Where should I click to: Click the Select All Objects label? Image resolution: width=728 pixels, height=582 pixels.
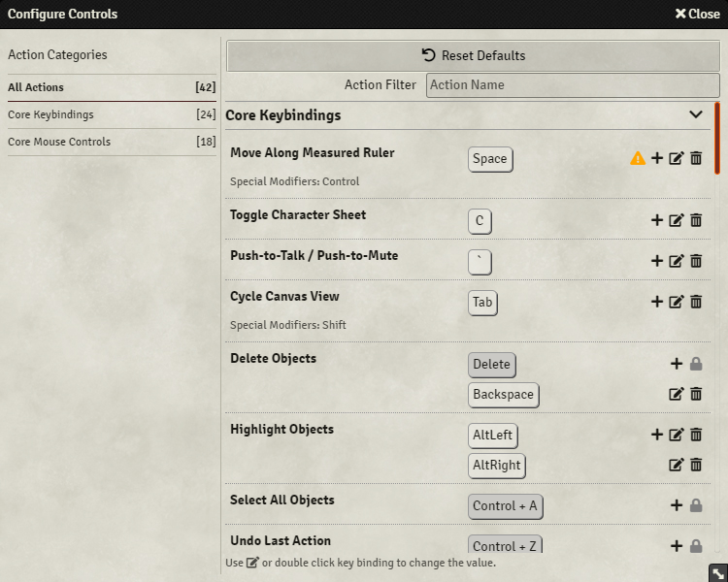(x=282, y=500)
